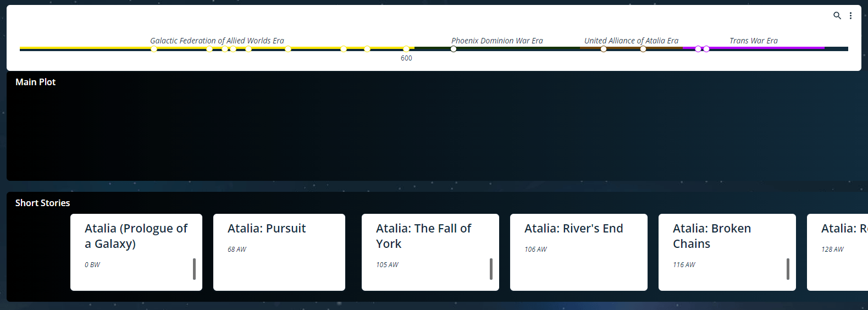Image resolution: width=868 pixels, height=310 pixels.
Task: Open the Atalia: River's End story card
Action: 578,252
